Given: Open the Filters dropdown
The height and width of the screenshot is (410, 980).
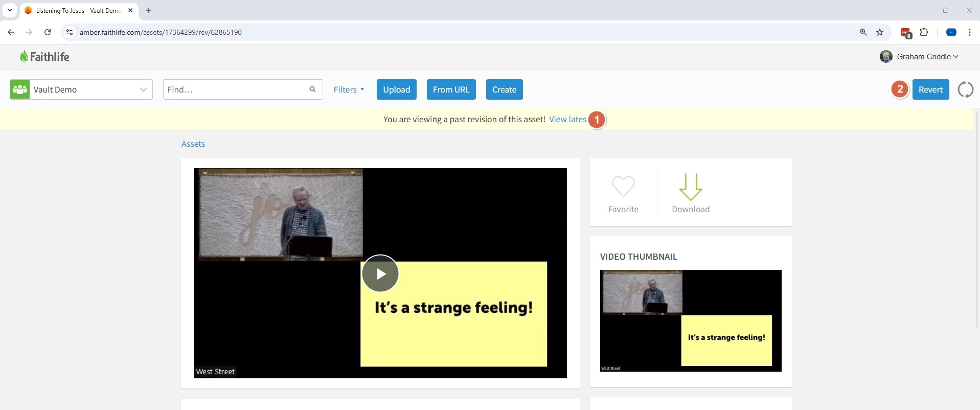Looking at the screenshot, I should tap(349, 89).
